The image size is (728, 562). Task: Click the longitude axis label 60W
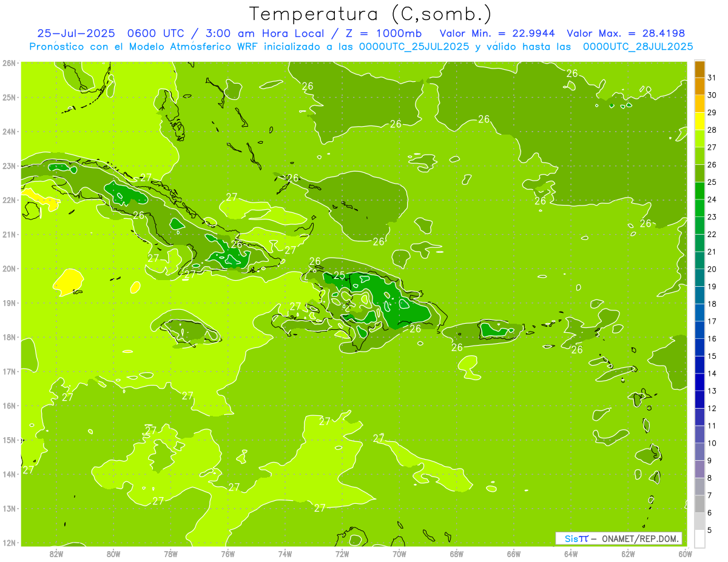tap(685, 554)
